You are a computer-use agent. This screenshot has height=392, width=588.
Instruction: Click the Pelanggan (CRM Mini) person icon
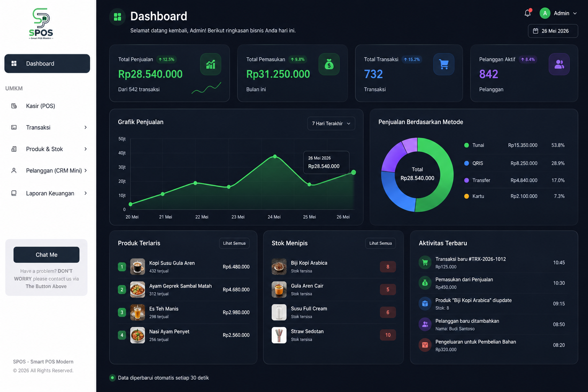coord(14,170)
